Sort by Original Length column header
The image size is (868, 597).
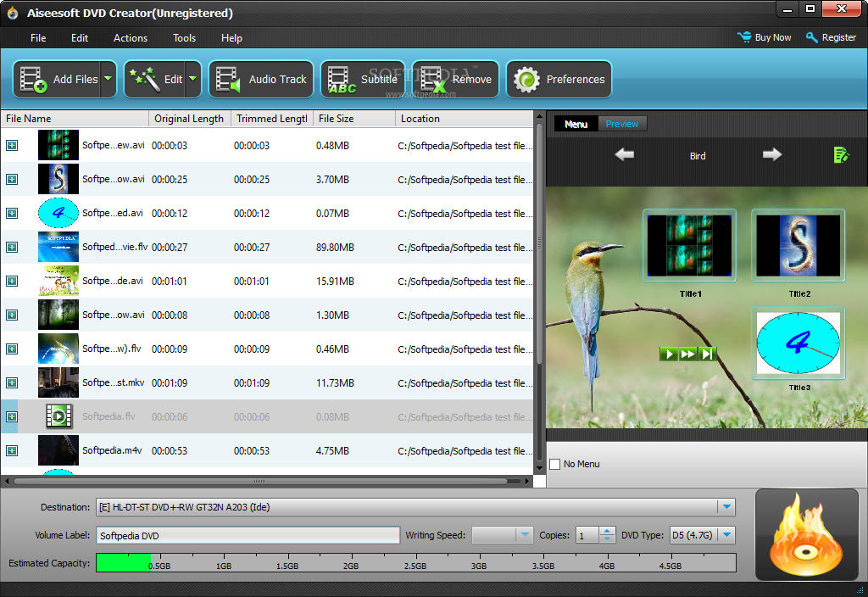pos(190,119)
